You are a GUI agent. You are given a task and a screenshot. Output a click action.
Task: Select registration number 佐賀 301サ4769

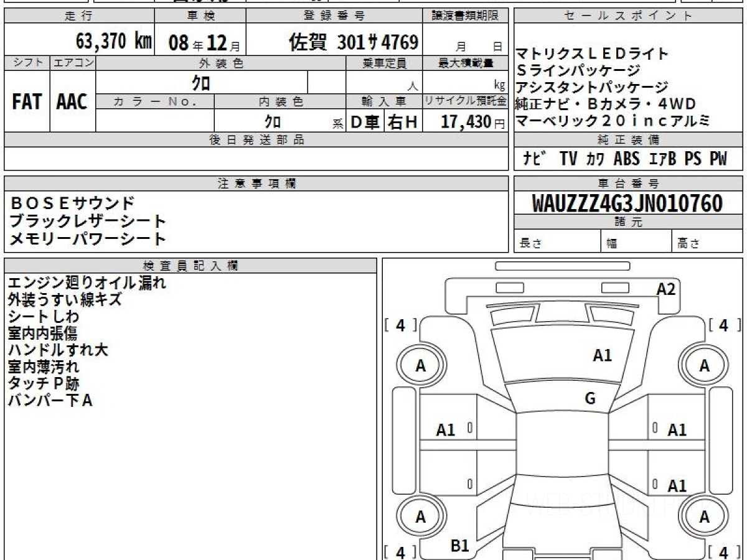tap(354, 42)
